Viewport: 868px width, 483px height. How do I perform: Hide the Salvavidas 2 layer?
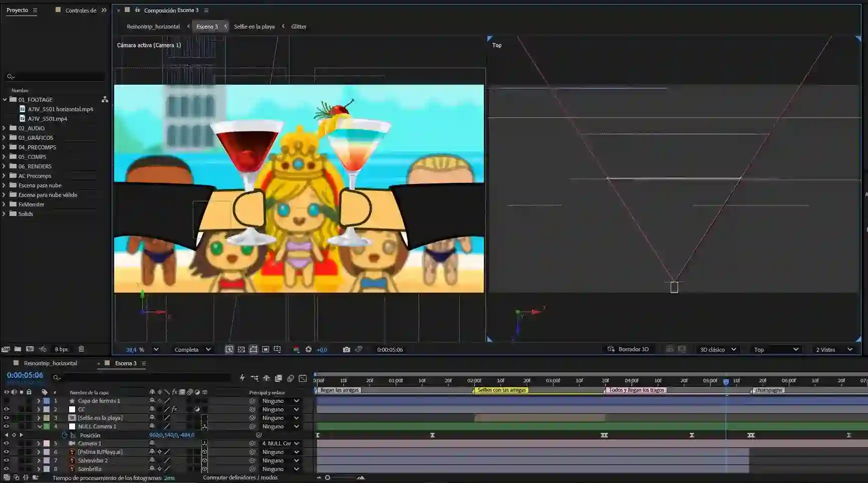pos(7,460)
